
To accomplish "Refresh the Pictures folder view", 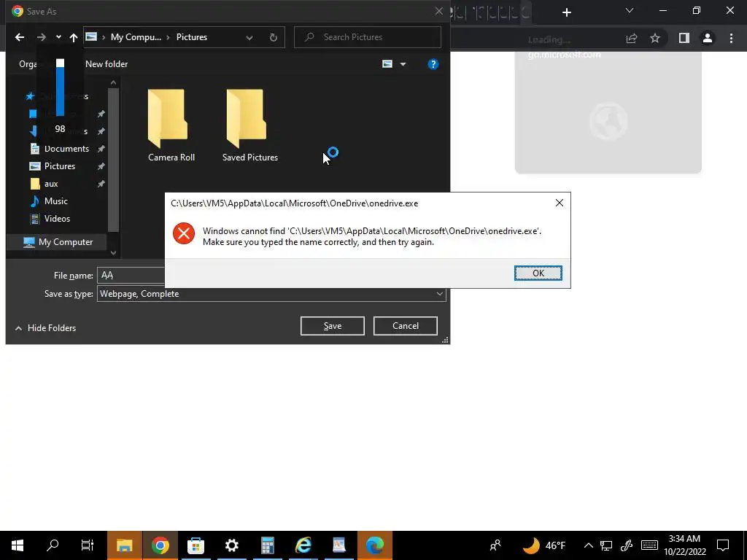I will click(x=273, y=37).
